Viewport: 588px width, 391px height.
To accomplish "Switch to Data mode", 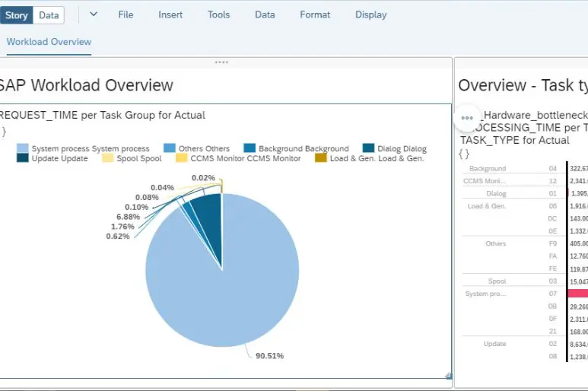I will click(49, 15).
